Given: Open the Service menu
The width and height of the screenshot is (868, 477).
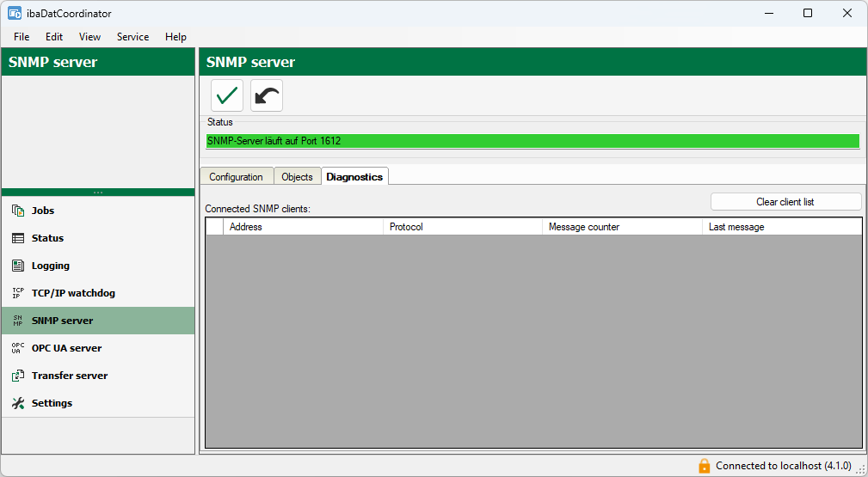Looking at the screenshot, I should (x=132, y=36).
